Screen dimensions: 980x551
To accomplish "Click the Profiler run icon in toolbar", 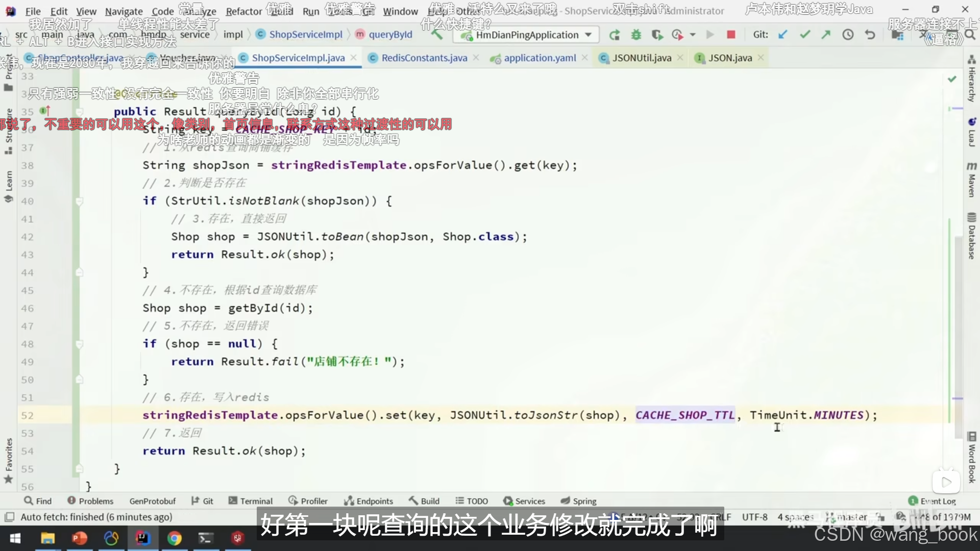I will tap(677, 35).
